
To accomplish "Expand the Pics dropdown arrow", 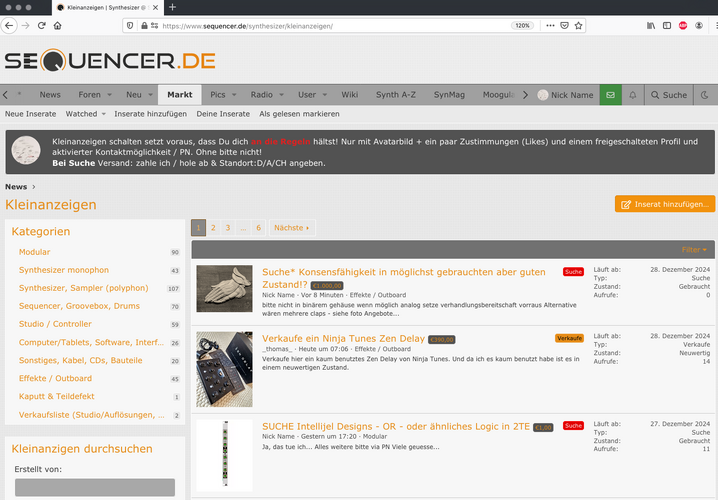I will pos(234,95).
